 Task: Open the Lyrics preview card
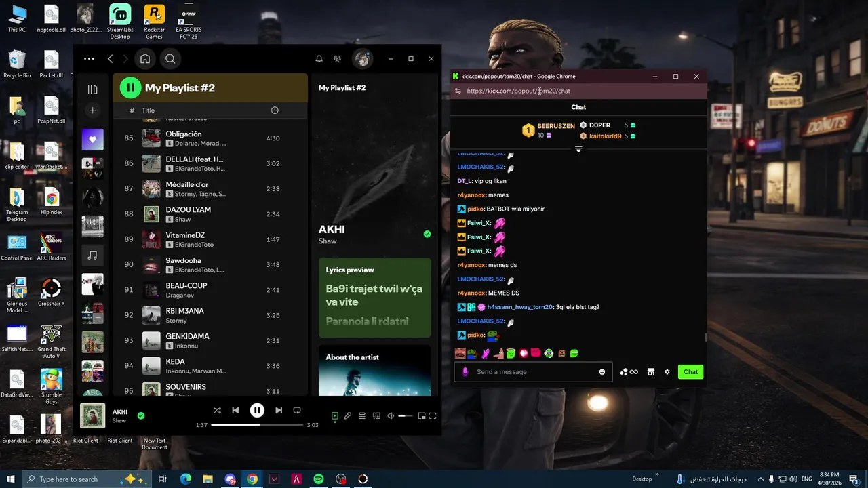tap(374, 298)
